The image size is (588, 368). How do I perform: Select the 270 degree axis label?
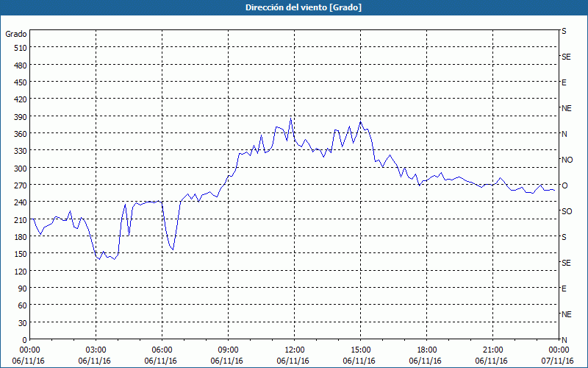coord(21,185)
